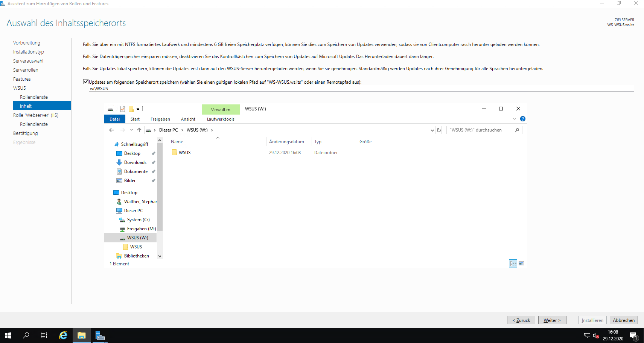The image size is (644, 343).
Task: Switch to the Ansicht ribbon tab
Action: pos(188,119)
